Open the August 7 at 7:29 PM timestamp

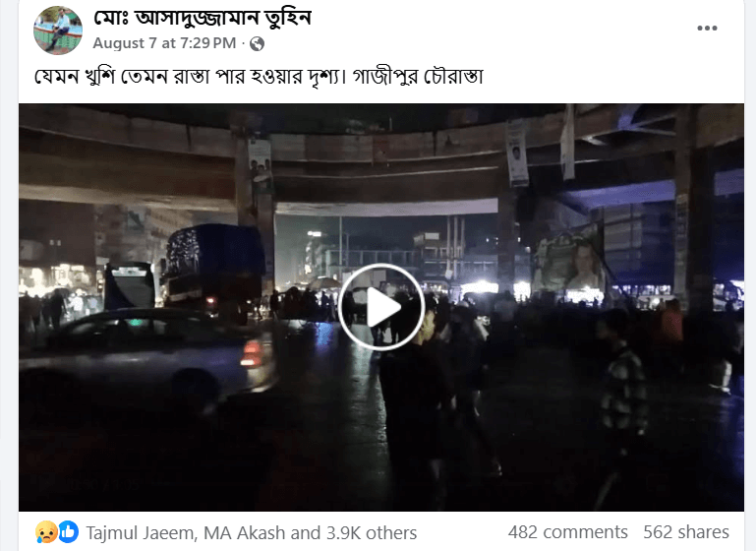164,43
